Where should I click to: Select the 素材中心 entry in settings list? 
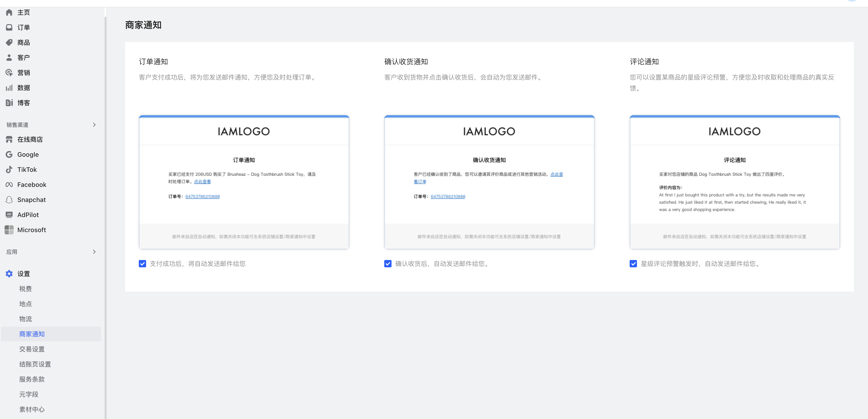31,409
